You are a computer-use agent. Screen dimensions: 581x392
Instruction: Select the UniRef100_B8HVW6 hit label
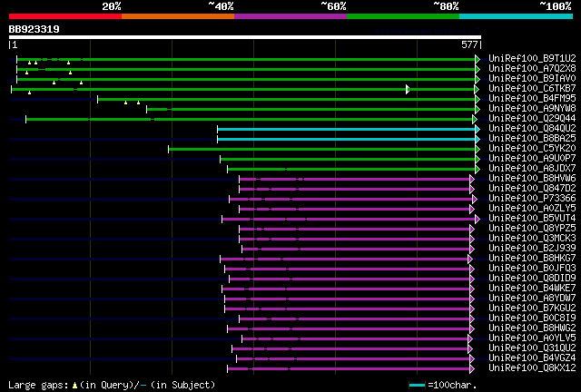click(532, 178)
